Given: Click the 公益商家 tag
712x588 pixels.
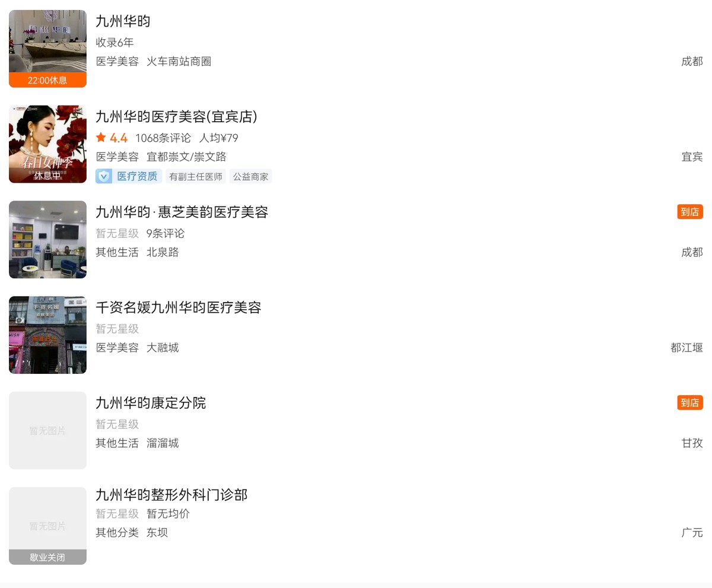Looking at the screenshot, I should click(250, 177).
